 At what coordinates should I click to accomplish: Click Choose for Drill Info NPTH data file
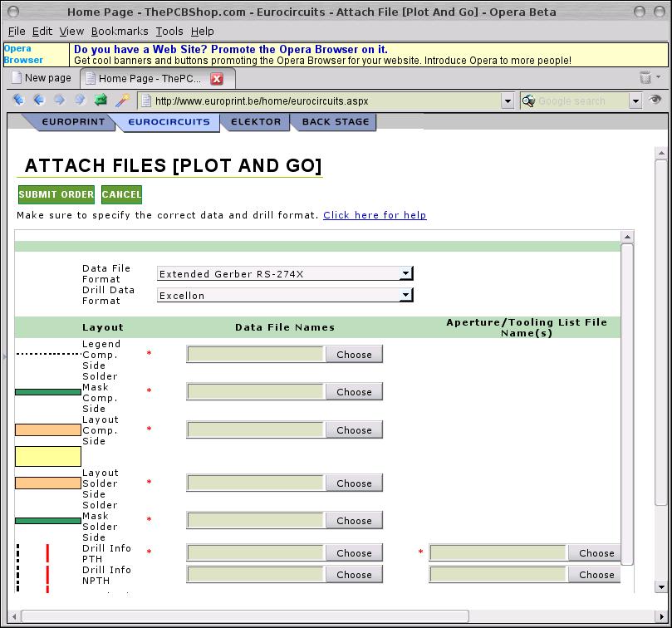point(354,574)
